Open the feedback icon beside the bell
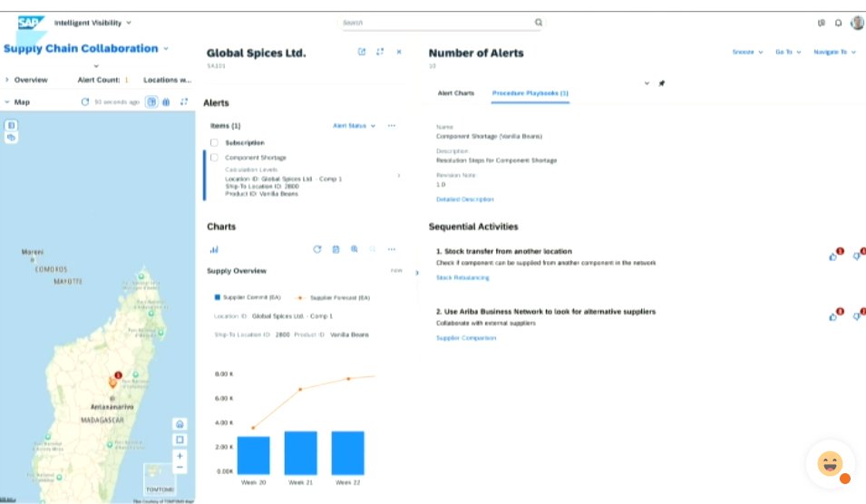 [822, 23]
